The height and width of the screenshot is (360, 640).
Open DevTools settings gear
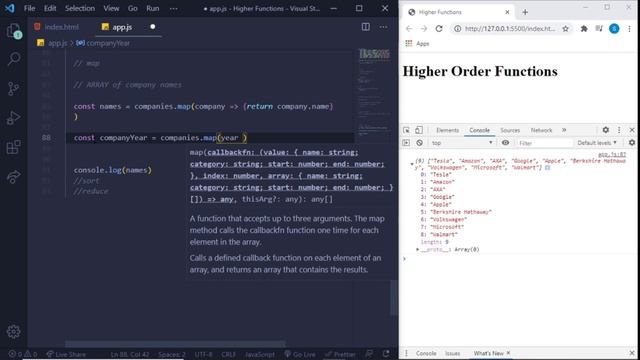[605, 130]
